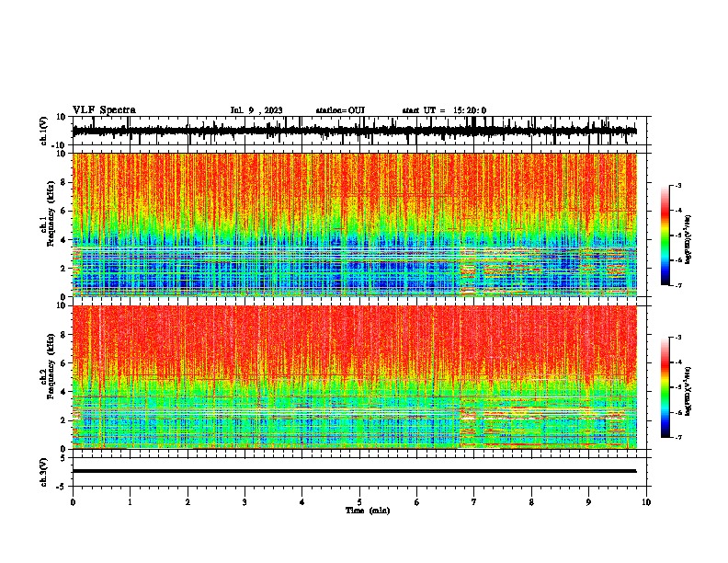Click the "8" kHz tick on ch.1 frequency axis
Viewport: 728px width, 563px height.
(64, 182)
